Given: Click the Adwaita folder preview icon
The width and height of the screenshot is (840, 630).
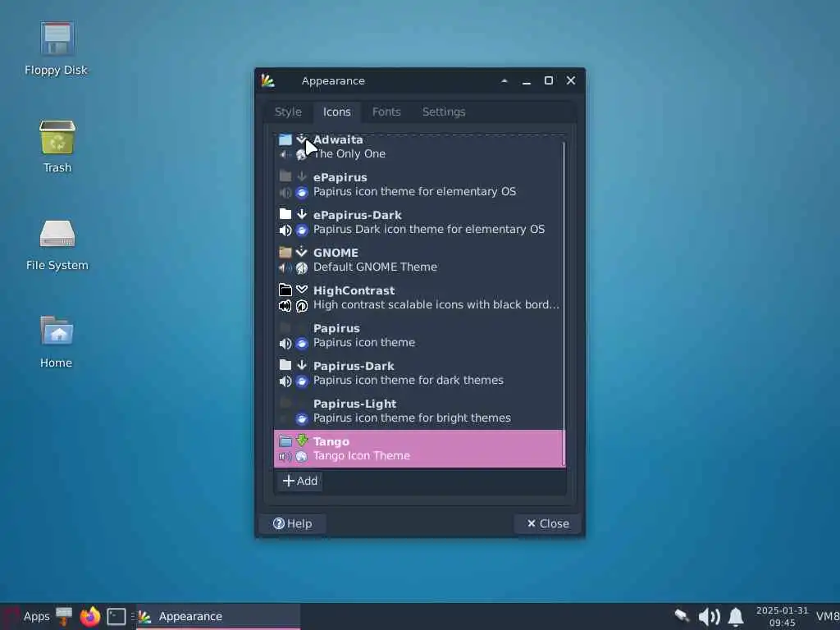Looking at the screenshot, I should (285, 139).
